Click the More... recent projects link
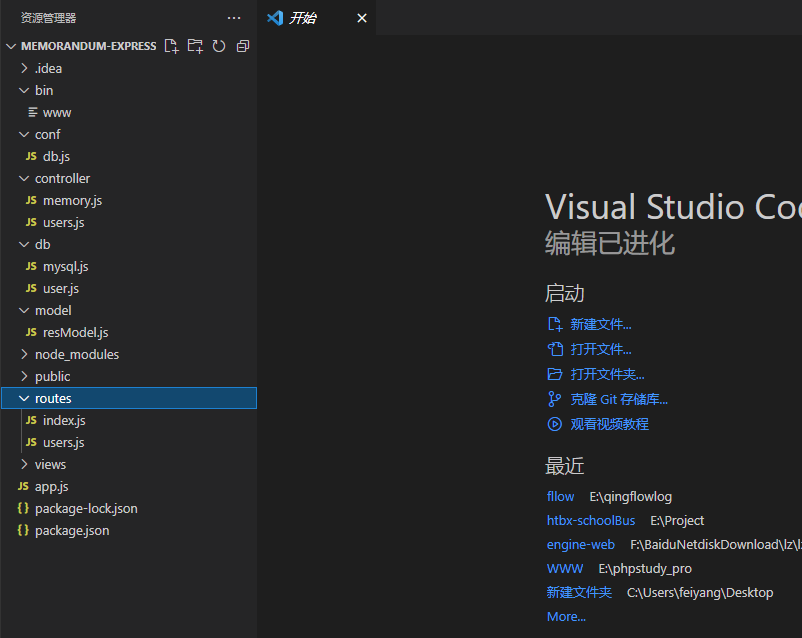 566,616
